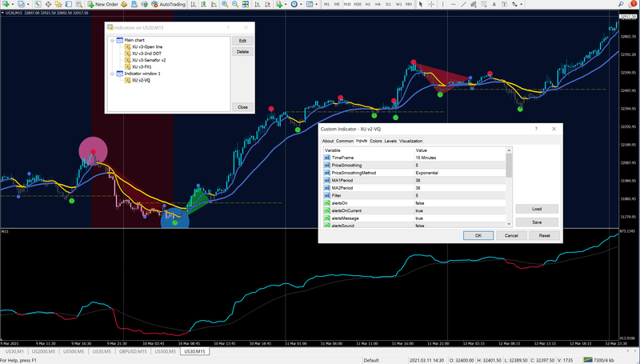640x364 pixels.
Task: Collapse the Main chart tree node
Action: click(112, 40)
